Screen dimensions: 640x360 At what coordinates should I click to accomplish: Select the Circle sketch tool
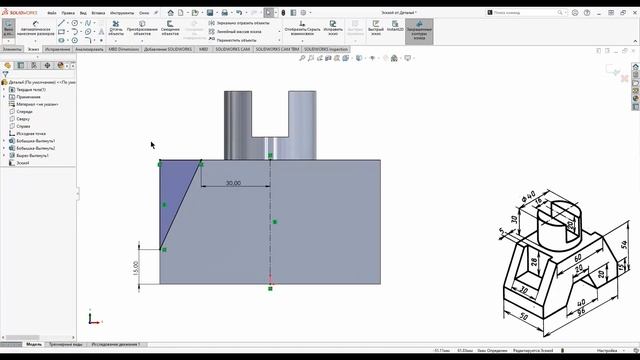(75, 23)
